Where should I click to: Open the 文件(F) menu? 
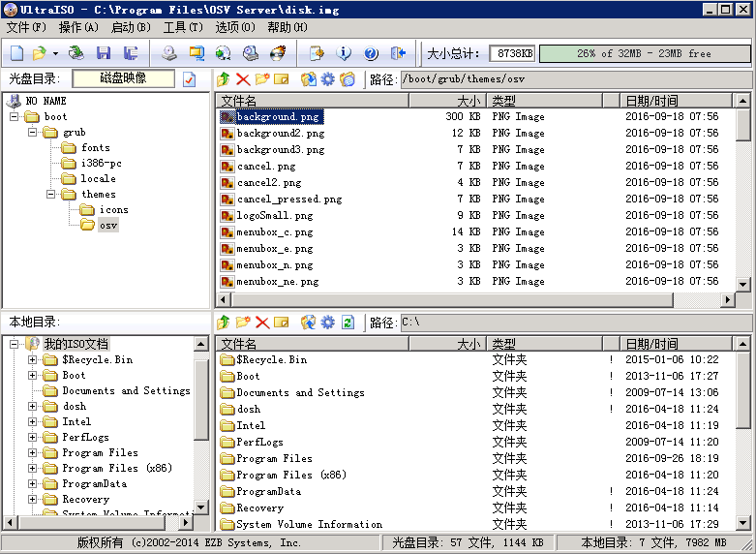click(x=26, y=27)
